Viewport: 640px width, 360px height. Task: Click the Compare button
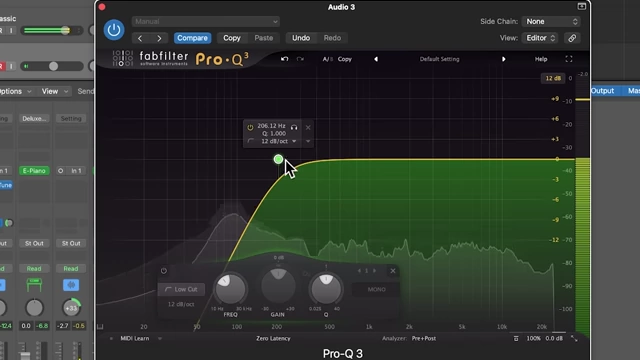point(192,38)
